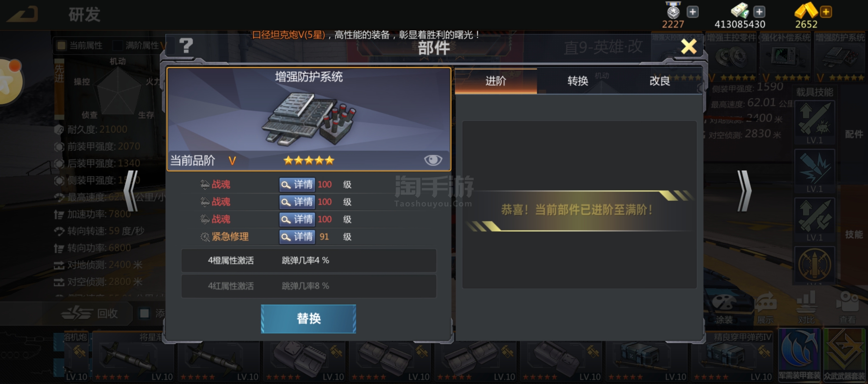Viewport: 868px width, 384px height.
Task: Go to previous component with left chevron
Action: pos(131,191)
